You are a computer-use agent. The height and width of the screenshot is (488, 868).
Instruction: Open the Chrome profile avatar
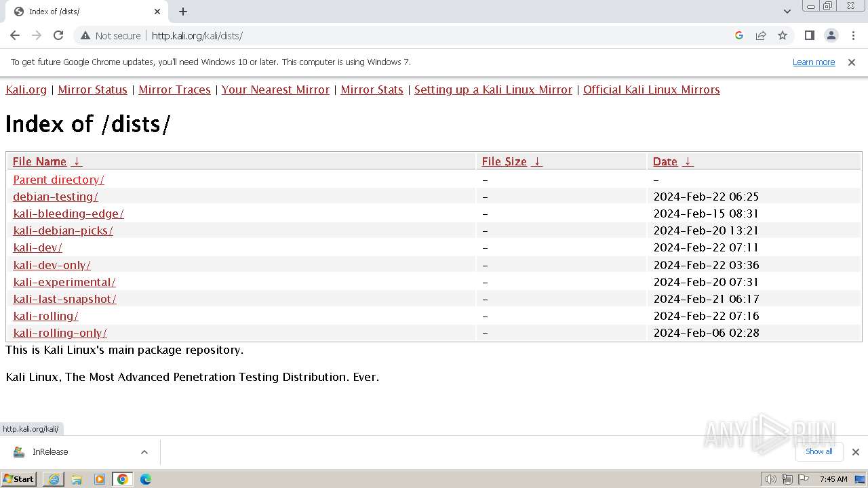coord(831,35)
